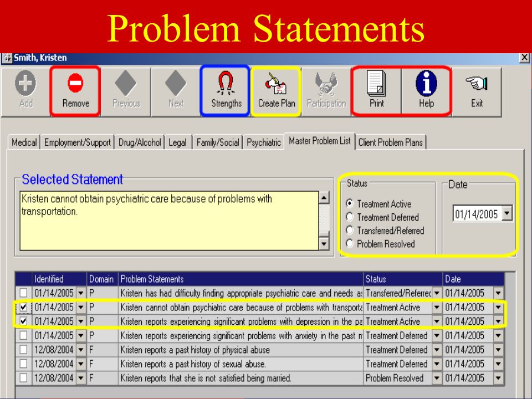Open status dropdown for anxiety row
This screenshot has height=399, width=532.
[x=437, y=335]
